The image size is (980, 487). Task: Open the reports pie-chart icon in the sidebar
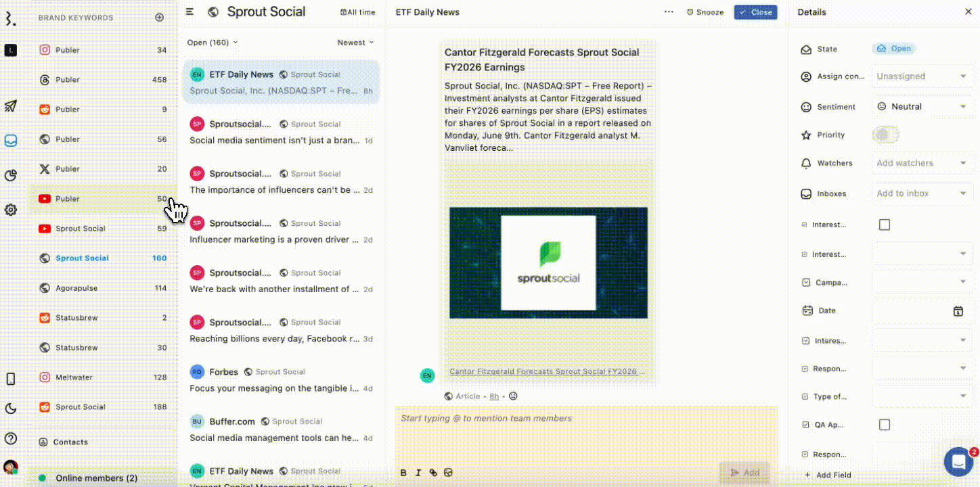click(x=11, y=175)
